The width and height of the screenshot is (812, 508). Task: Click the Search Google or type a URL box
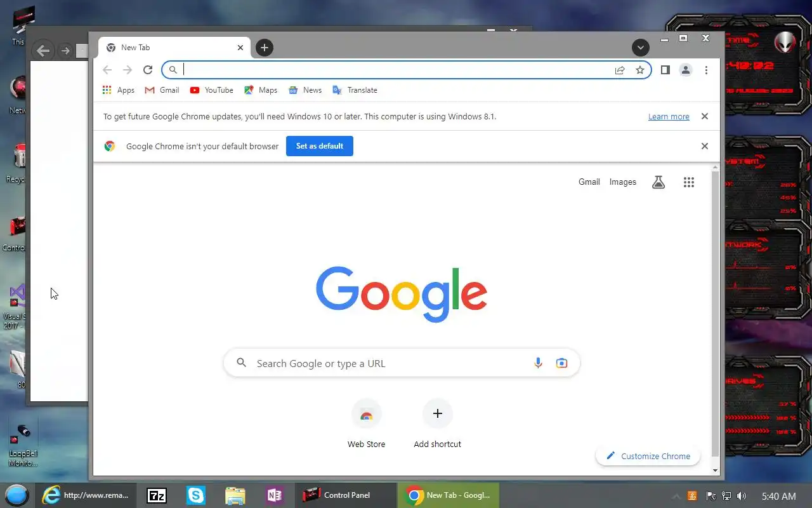(x=402, y=363)
